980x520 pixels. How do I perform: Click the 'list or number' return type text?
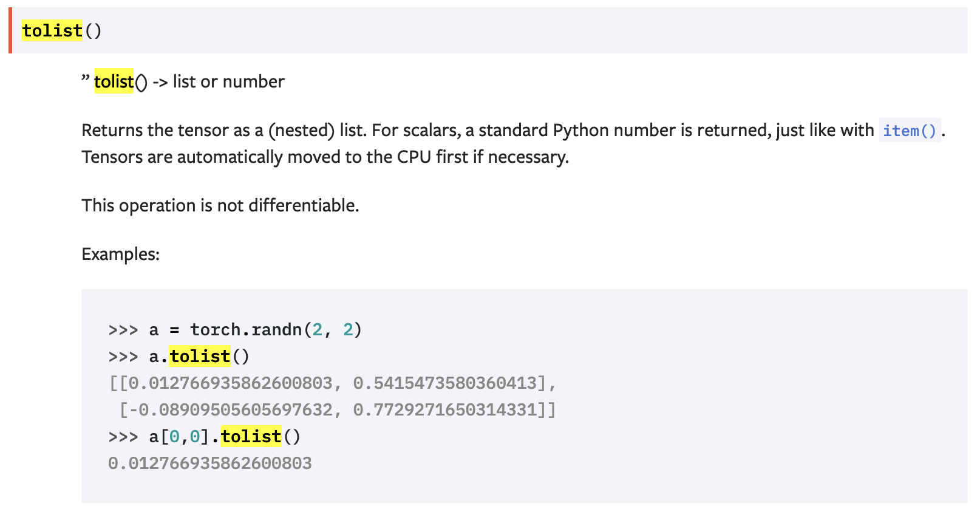point(228,81)
